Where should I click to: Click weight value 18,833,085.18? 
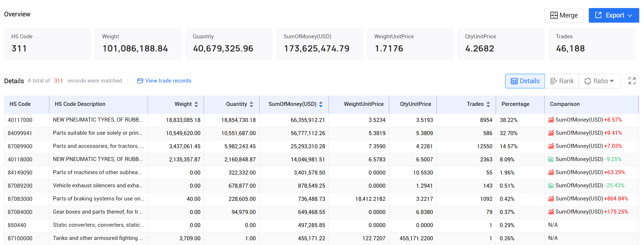183,120
